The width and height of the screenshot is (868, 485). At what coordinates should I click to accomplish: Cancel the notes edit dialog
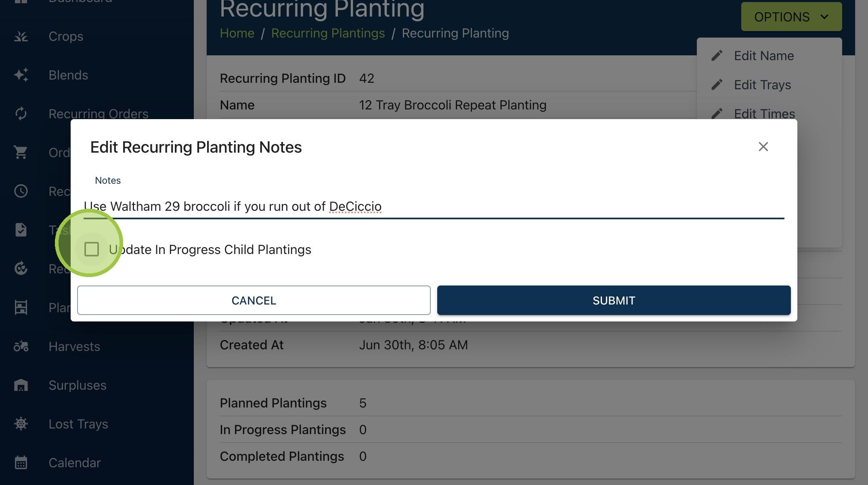click(x=254, y=300)
